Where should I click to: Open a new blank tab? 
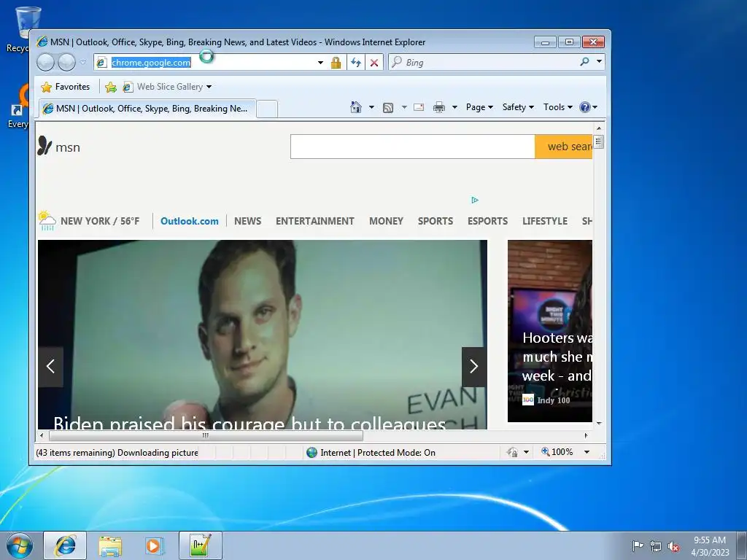[x=267, y=109]
